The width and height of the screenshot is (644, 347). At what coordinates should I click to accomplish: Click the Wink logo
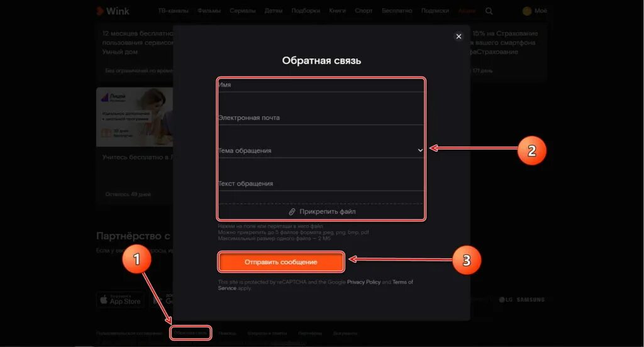click(113, 11)
